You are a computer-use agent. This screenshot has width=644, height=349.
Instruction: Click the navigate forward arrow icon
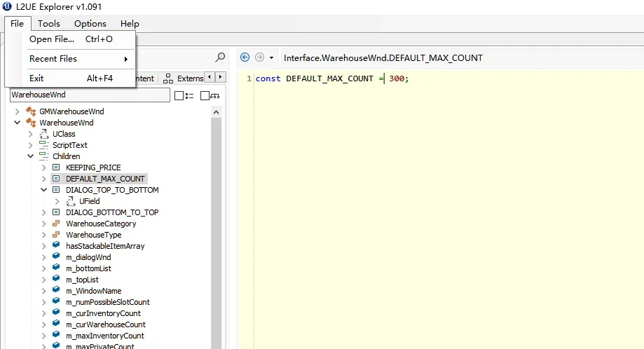coord(259,57)
